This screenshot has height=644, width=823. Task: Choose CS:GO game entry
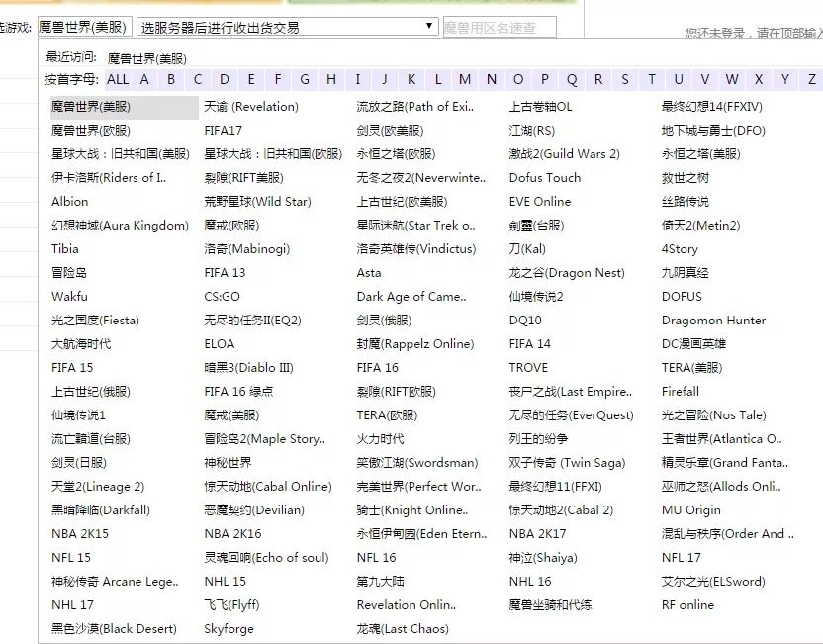tap(222, 297)
